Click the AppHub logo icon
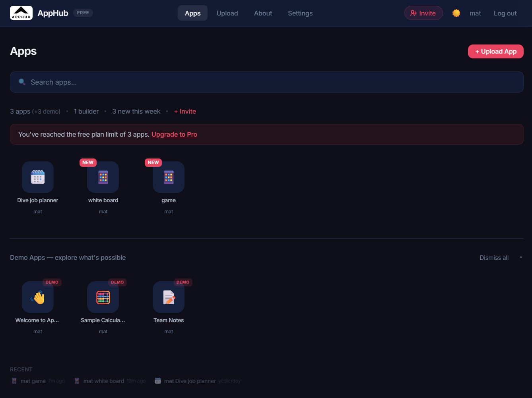The width and height of the screenshot is (532, 398). click(21, 13)
